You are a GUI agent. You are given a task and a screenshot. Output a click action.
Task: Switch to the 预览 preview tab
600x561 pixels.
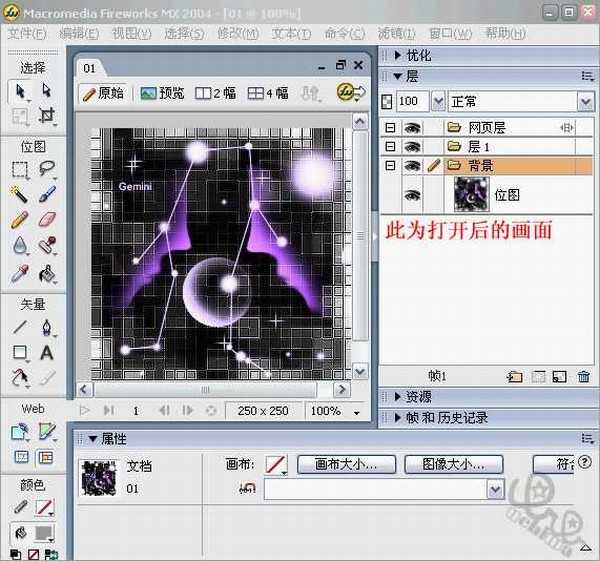[x=162, y=93]
